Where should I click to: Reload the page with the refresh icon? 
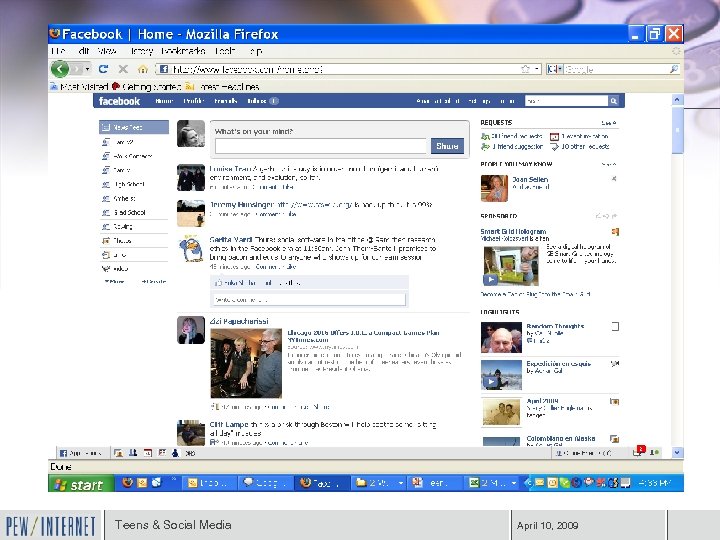coord(104,69)
